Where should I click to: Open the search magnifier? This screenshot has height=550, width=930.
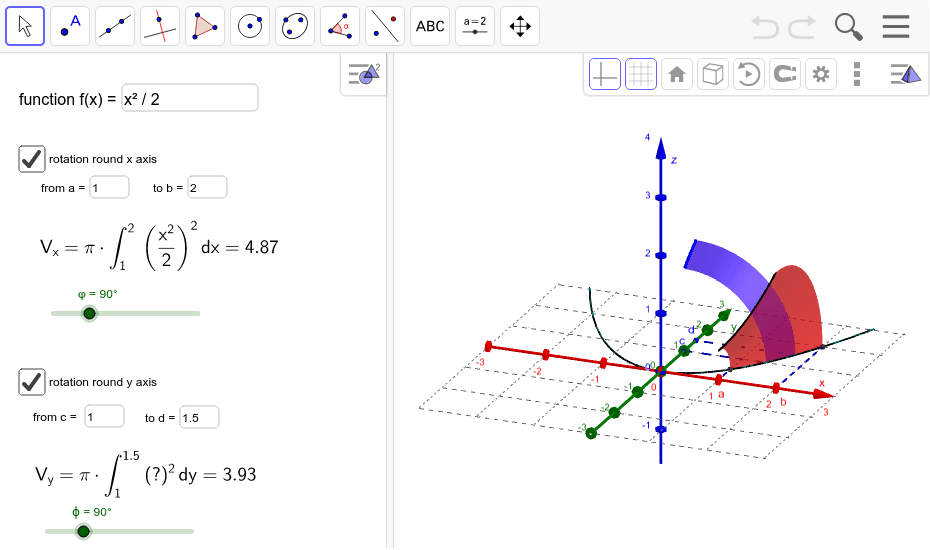coord(848,27)
